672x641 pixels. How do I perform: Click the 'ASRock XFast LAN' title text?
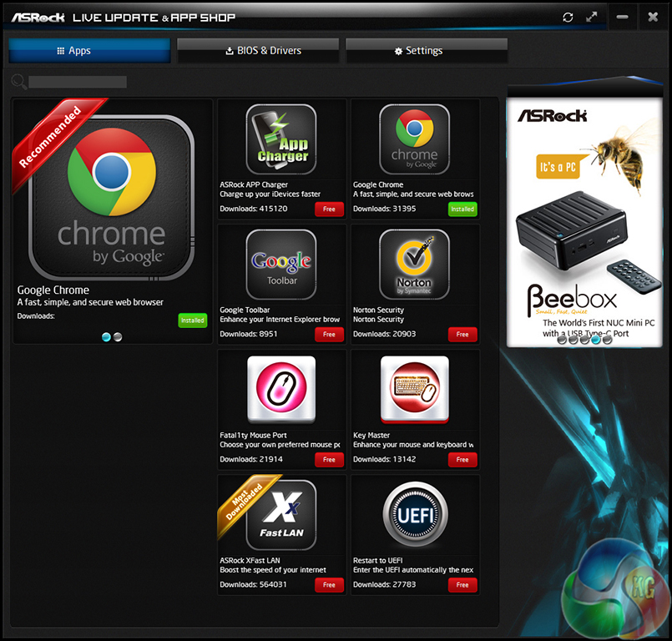250,560
